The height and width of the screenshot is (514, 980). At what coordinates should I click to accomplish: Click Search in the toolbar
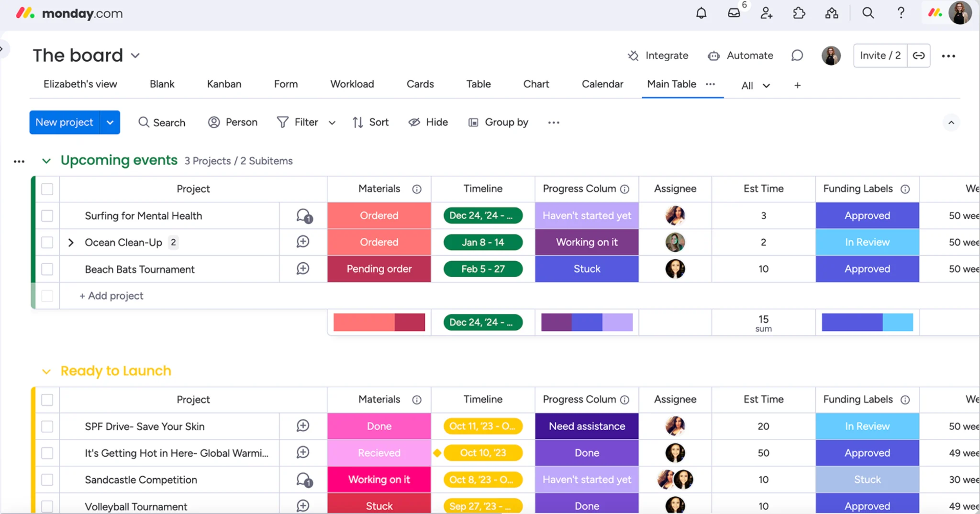click(x=162, y=123)
